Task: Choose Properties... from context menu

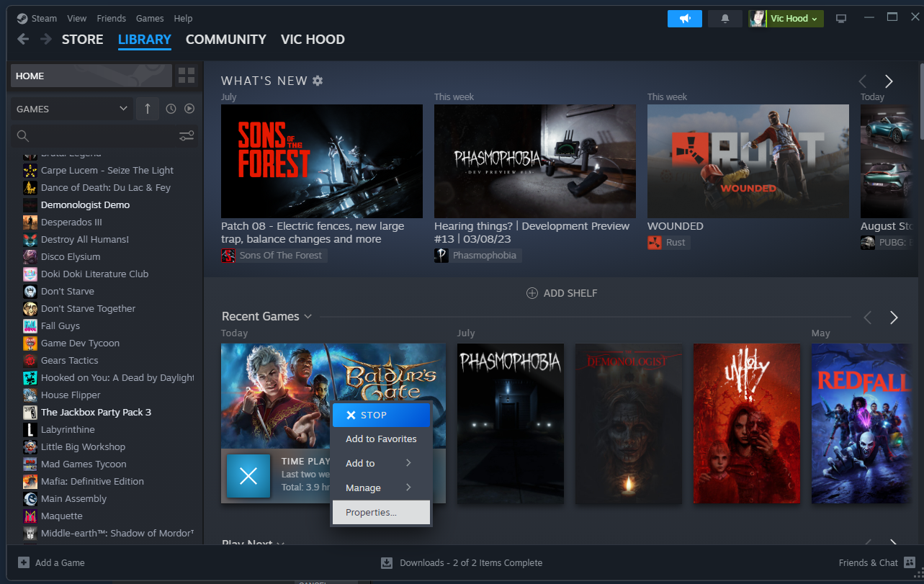Action: click(x=381, y=512)
